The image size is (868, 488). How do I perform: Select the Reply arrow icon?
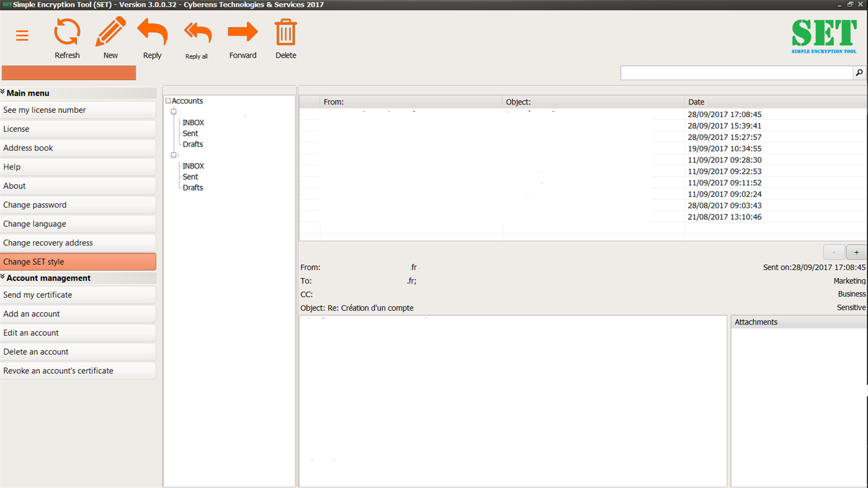(152, 32)
